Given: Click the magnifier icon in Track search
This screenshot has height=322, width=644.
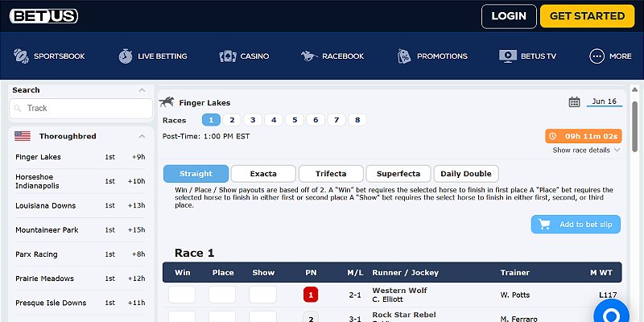Looking at the screenshot, I should [x=18, y=109].
